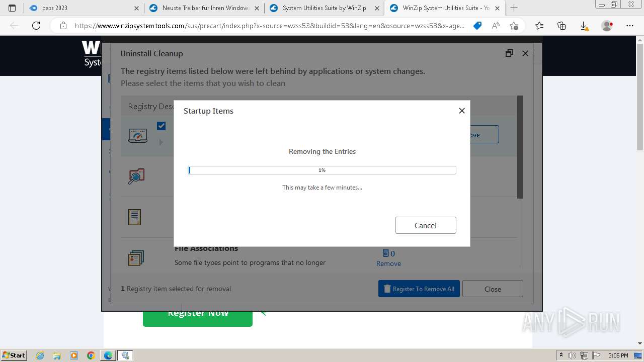644x362 pixels.
Task: View site security lock information
Action: (63, 26)
